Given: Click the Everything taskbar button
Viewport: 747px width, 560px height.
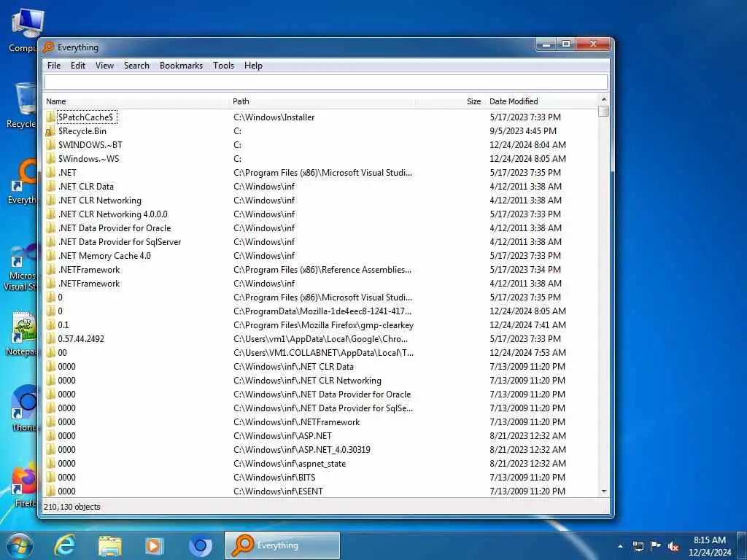Looking at the screenshot, I should click(x=282, y=545).
